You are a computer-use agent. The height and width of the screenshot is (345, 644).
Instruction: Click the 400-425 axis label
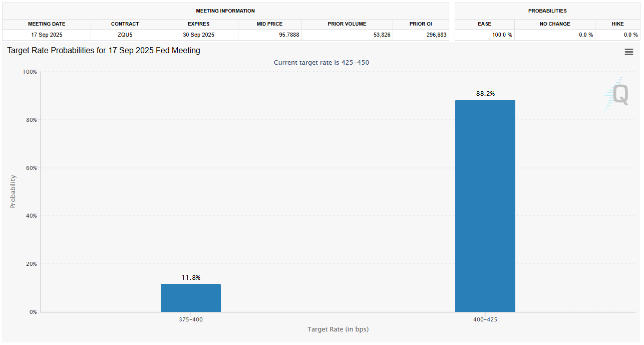tap(485, 319)
